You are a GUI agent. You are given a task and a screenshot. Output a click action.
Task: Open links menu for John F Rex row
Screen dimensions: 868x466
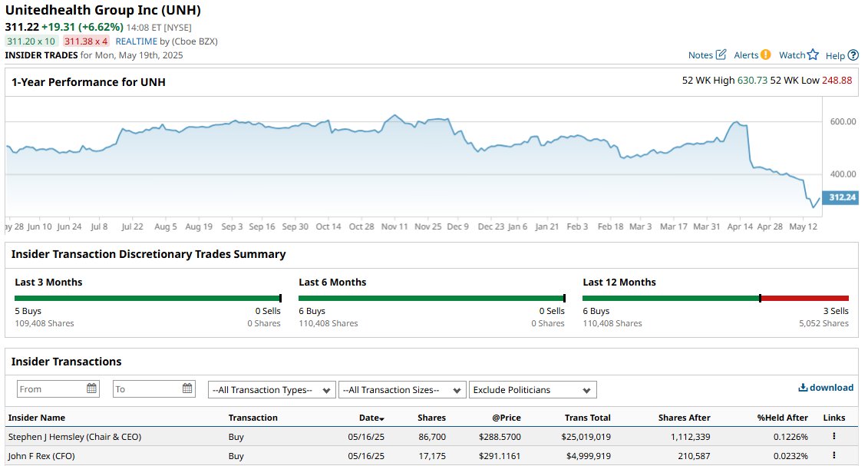tap(833, 455)
